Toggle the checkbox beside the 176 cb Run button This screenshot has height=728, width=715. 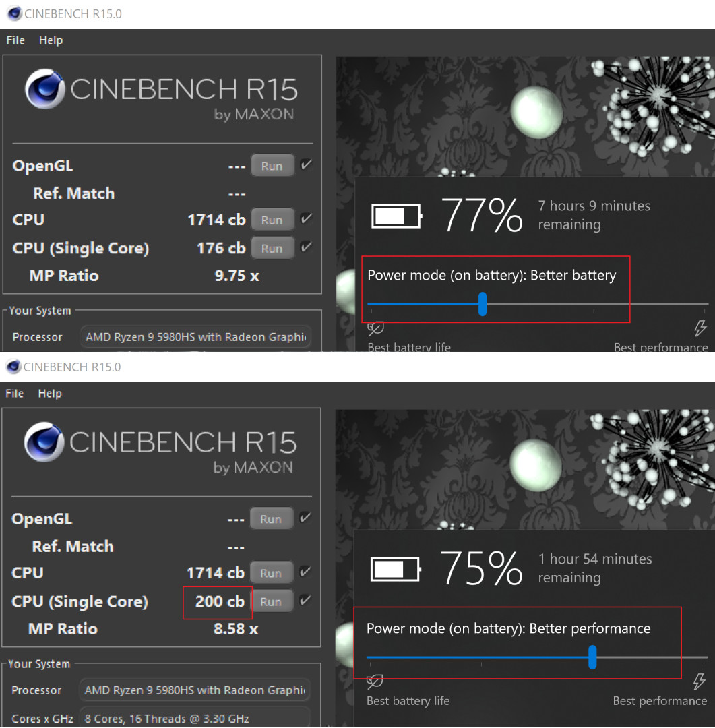click(x=306, y=247)
